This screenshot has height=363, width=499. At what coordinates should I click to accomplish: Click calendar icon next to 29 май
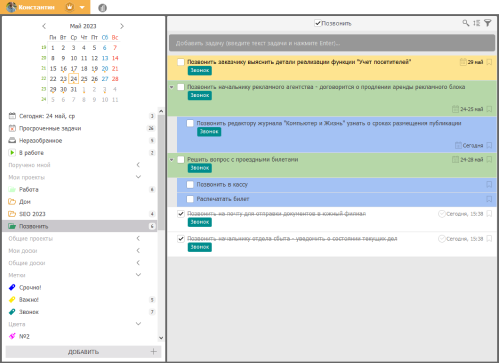[463, 62]
